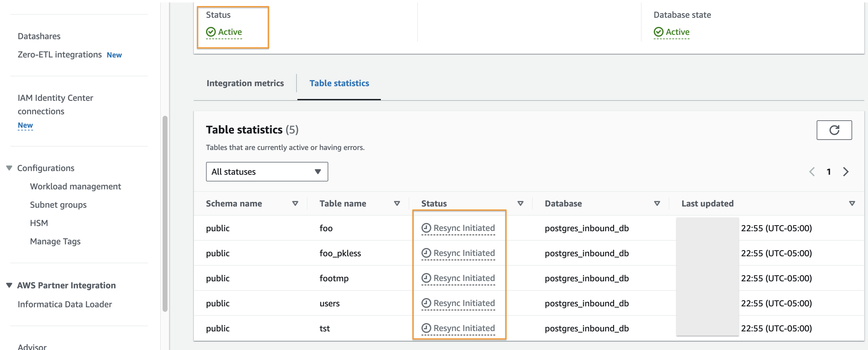Go to previous page arrow
Viewport: 868px width, 350px height.
[x=811, y=172]
